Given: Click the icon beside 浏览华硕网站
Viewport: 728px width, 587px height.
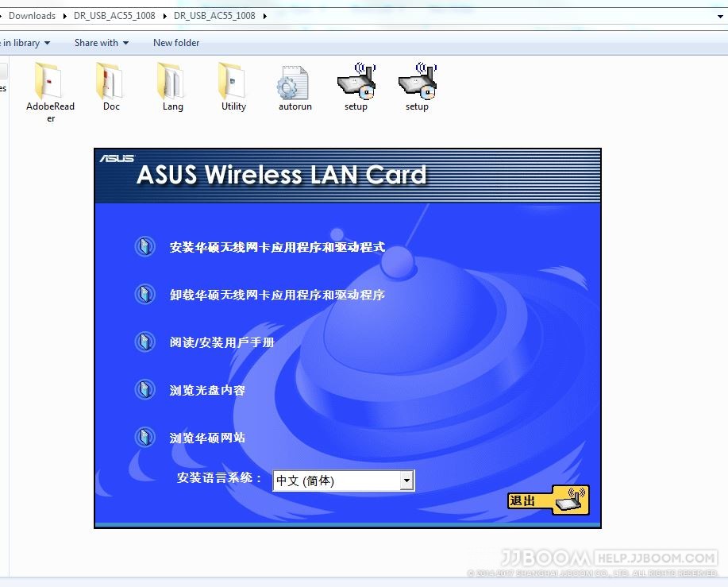Looking at the screenshot, I should [144, 438].
